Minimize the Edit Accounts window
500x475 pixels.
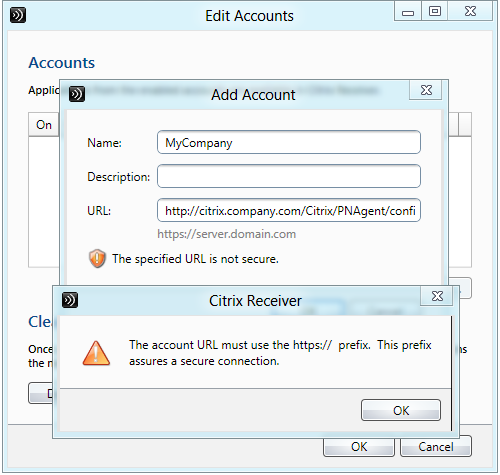point(408,12)
